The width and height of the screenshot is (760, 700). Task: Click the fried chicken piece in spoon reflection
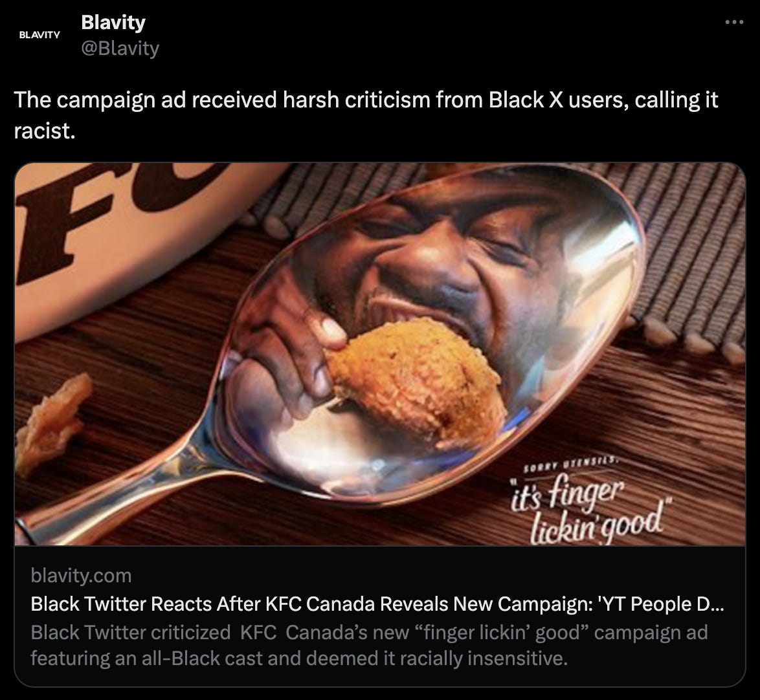[417, 378]
